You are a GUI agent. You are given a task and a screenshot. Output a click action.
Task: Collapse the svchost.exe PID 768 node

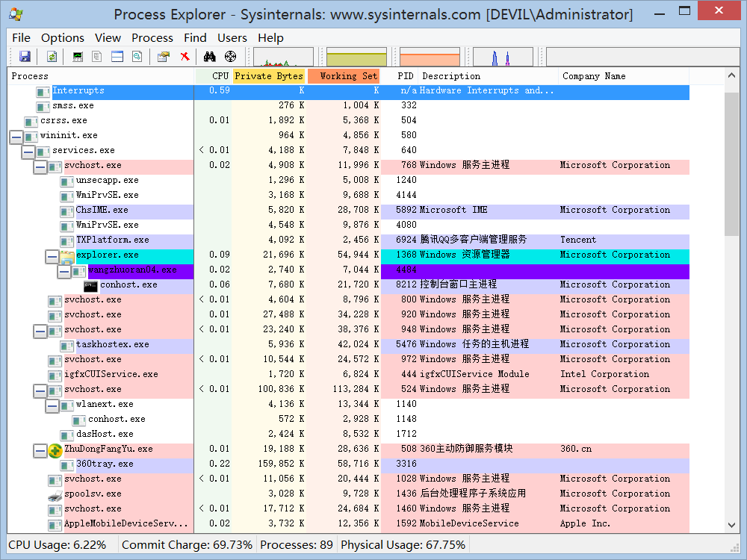(x=40, y=167)
